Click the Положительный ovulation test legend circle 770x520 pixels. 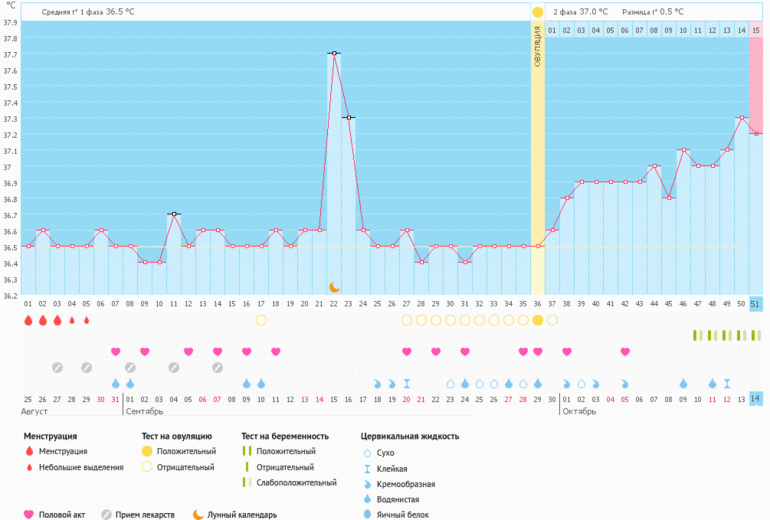tap(147, 451)
